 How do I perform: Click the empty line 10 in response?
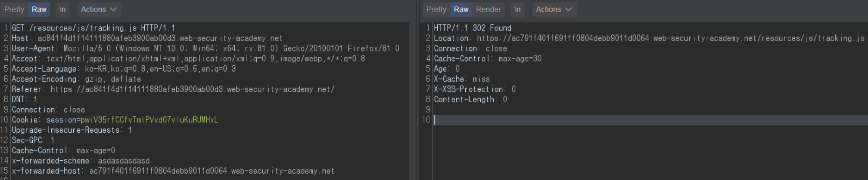click(603, 120)
